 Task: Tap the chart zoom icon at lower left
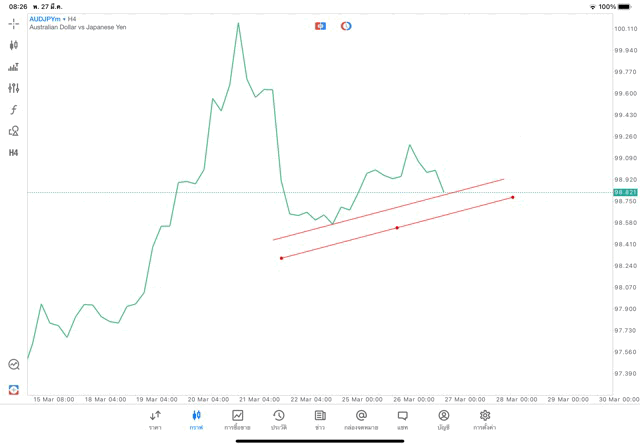[x=13, y=365]
